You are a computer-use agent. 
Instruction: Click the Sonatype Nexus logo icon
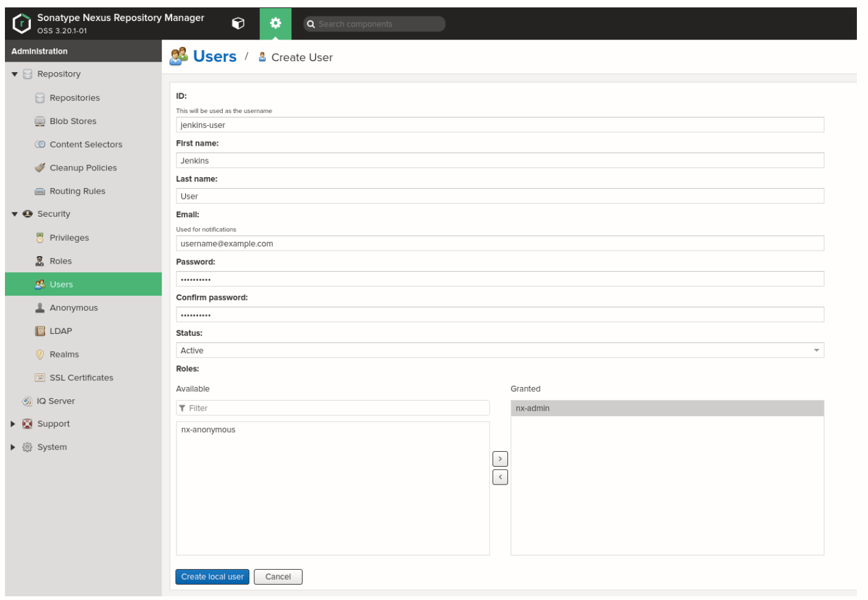click(x=22, y=23)
